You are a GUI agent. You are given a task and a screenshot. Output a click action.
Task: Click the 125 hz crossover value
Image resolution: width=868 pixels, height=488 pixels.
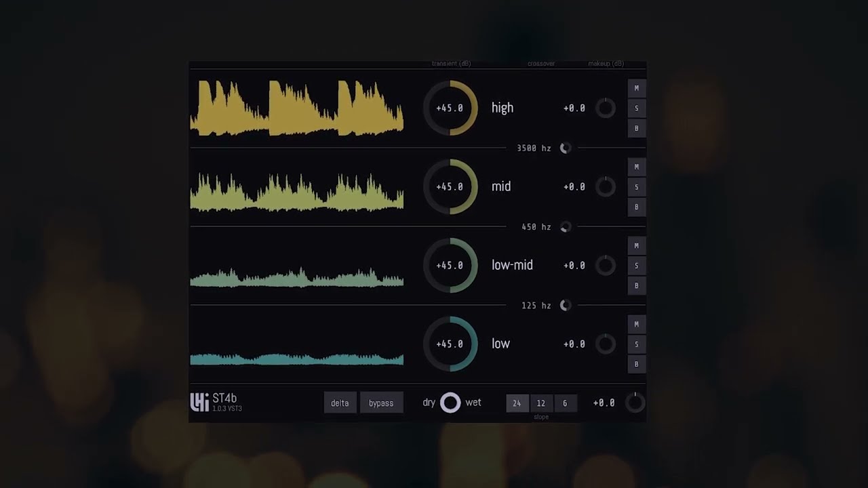[536, 306]
